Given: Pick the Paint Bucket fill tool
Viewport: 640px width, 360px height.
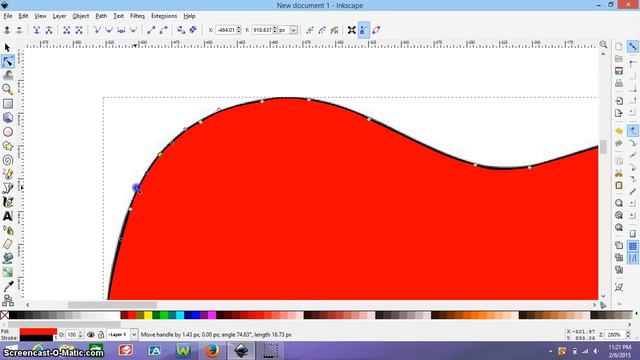Looking at the screenshot, I should tap(8, 258).
